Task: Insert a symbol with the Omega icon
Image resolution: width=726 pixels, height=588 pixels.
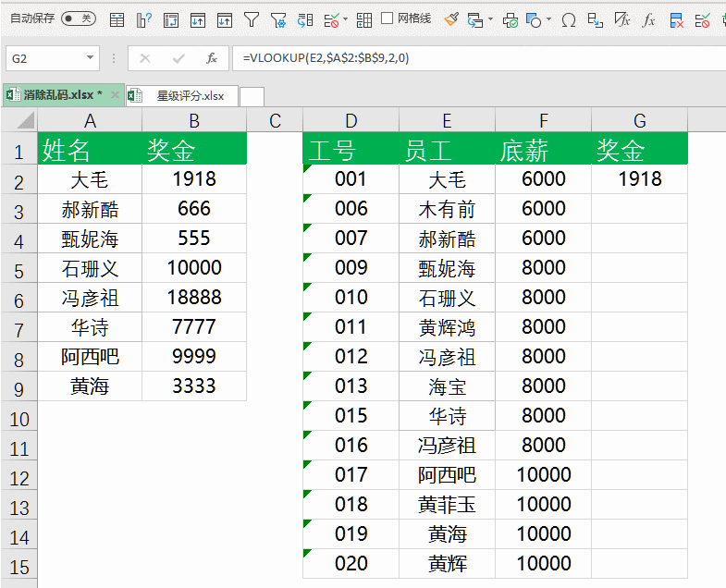Action: click(569, 20)
